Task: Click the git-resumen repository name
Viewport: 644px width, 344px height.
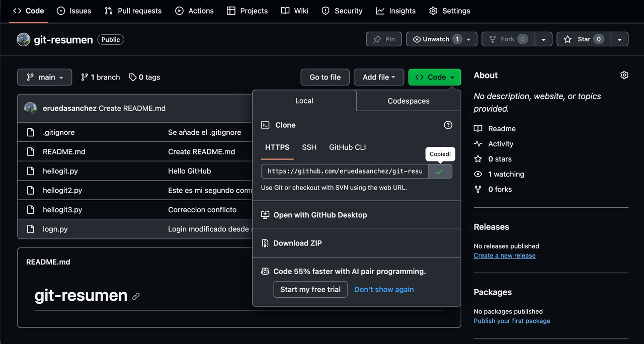Action: coord(63,40)
